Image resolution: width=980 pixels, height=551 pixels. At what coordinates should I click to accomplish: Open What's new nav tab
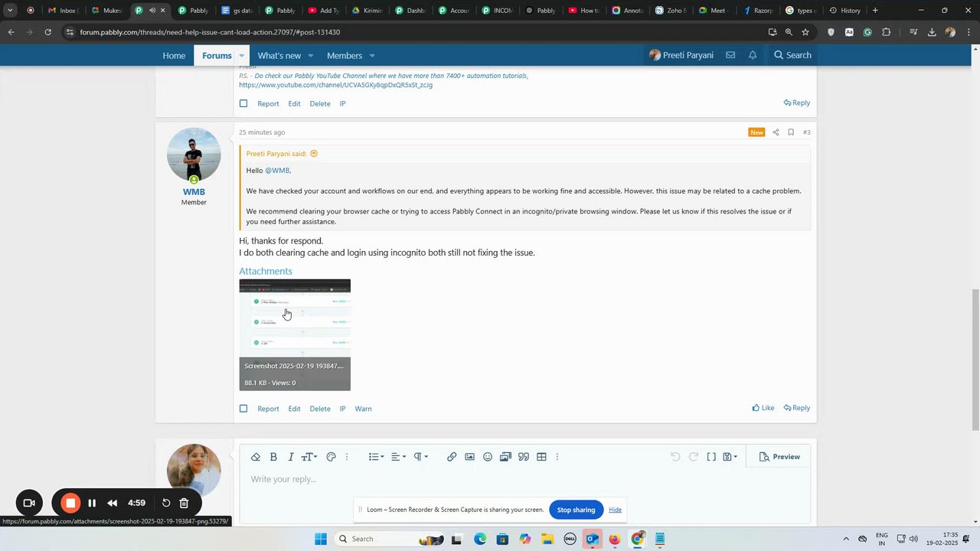pos(279,55)
